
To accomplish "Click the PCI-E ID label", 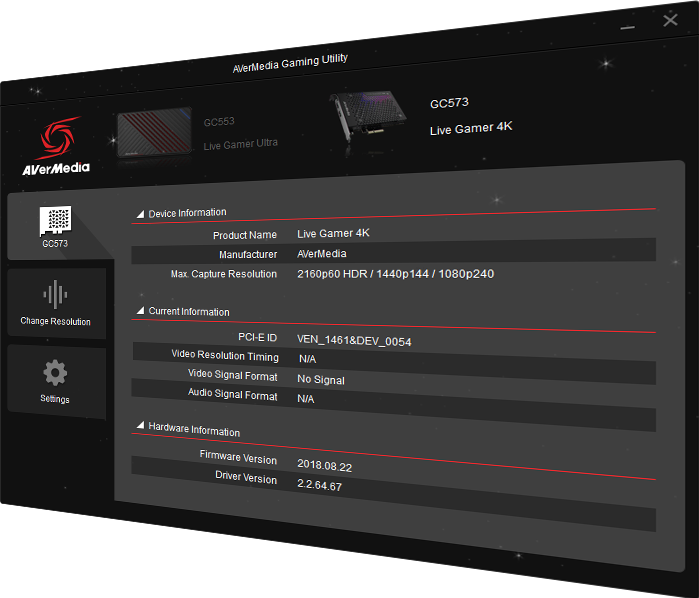I will (258, 338).
